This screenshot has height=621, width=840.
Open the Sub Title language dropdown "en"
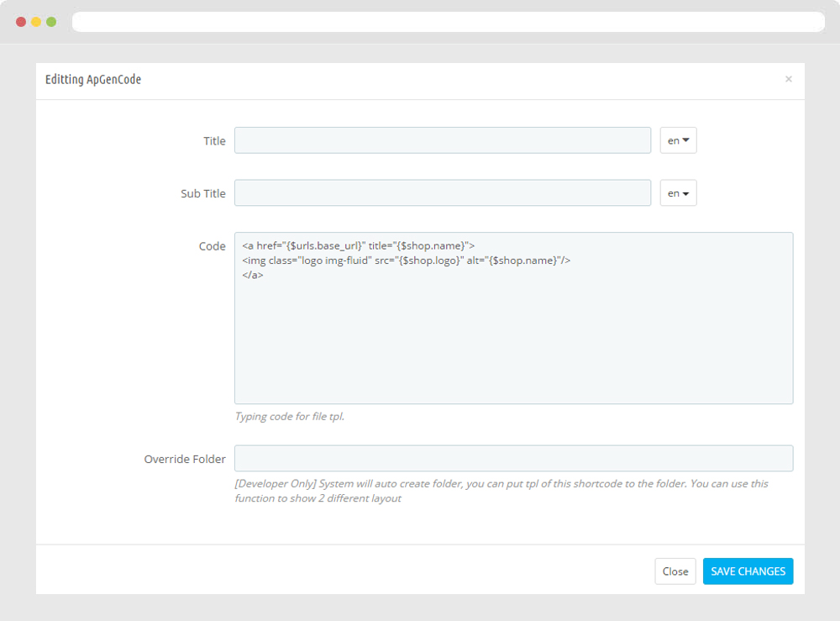point(678,193)
